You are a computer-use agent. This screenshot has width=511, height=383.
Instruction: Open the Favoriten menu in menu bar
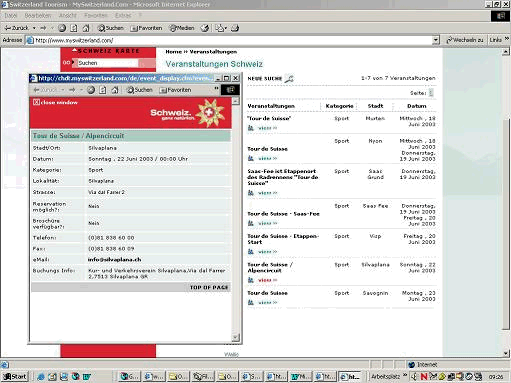click(96, 16)
